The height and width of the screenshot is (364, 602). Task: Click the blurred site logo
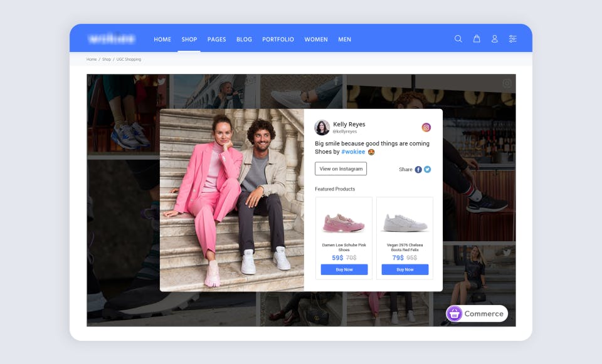(x=112, y=39)
